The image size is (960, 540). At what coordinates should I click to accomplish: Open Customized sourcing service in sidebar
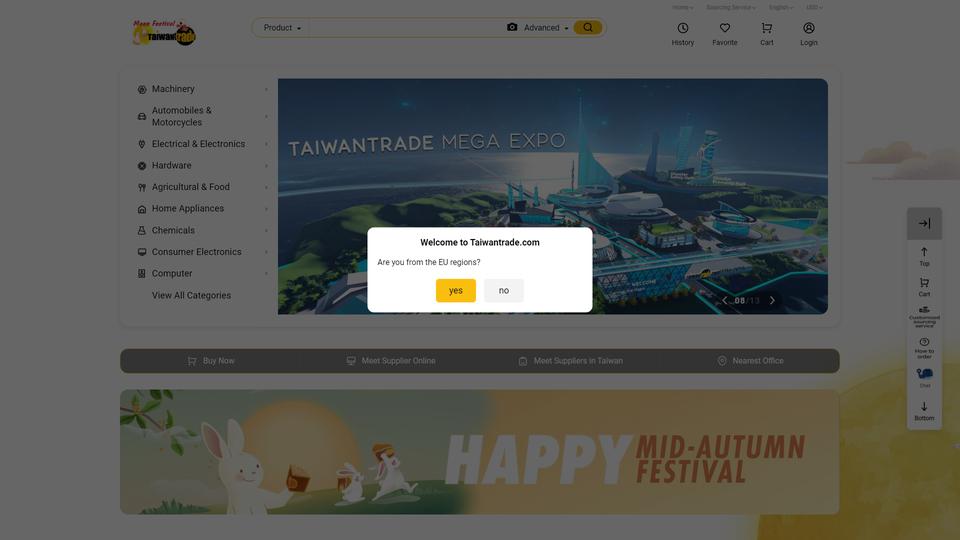click(924, 317)
